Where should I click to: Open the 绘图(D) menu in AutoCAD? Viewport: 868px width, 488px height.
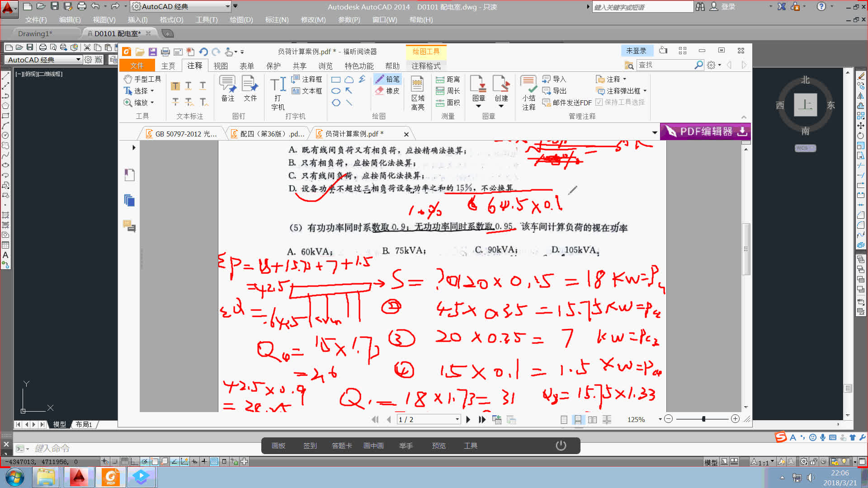[241, 20]
